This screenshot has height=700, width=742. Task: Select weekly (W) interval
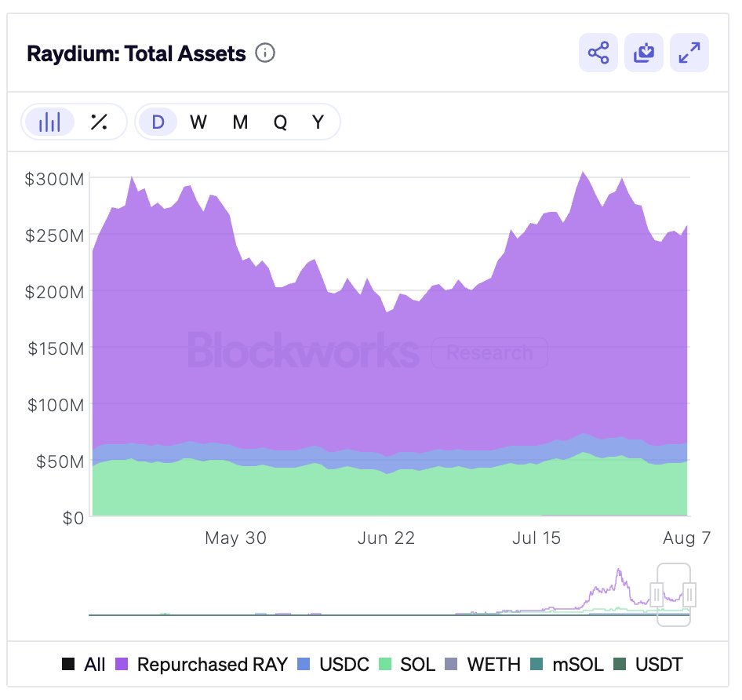(x=198, y=122)
